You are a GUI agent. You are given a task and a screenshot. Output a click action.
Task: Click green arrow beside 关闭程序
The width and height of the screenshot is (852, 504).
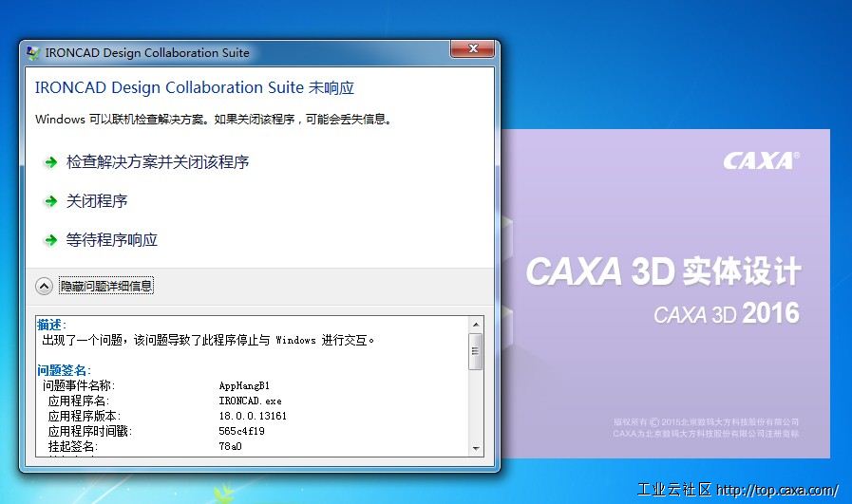[51, 201]
